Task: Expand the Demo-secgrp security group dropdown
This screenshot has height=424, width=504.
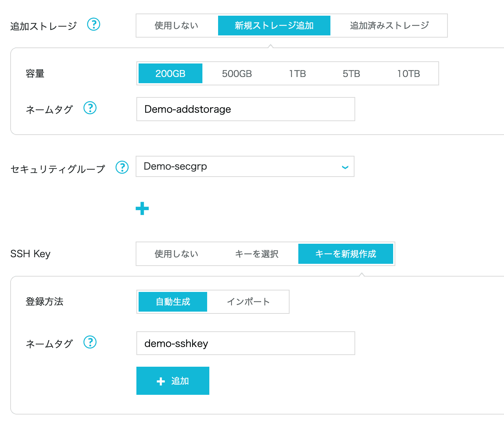Action: 245,166
